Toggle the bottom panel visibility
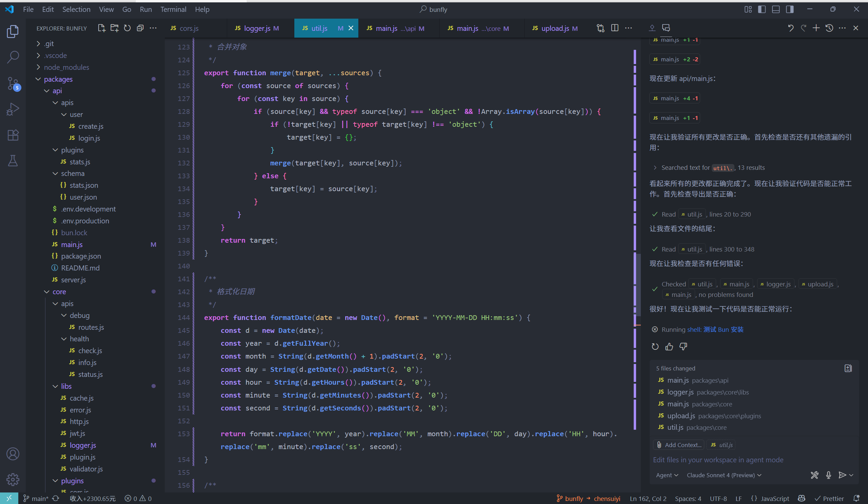The image size is (868, 504). coord(776,9)
